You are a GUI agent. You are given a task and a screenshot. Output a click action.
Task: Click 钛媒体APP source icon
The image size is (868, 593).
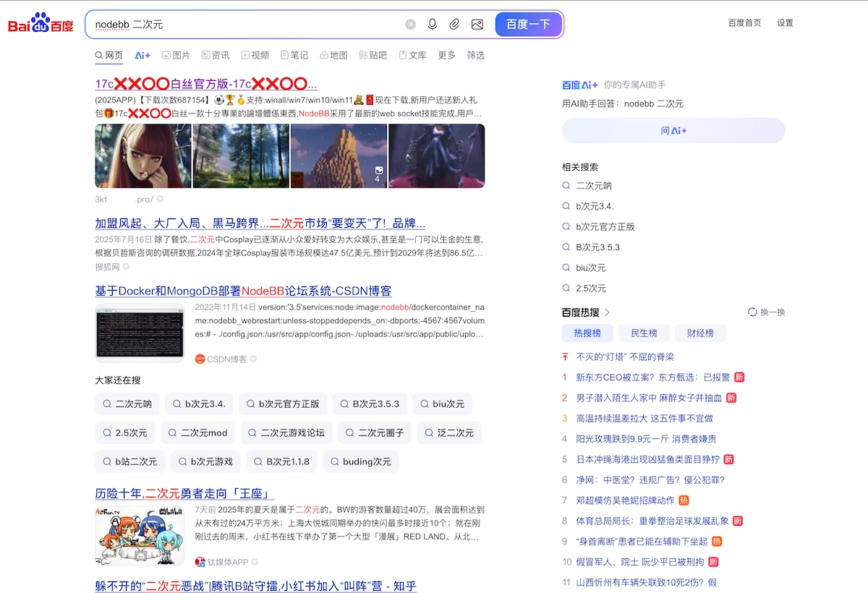(200, 562)
